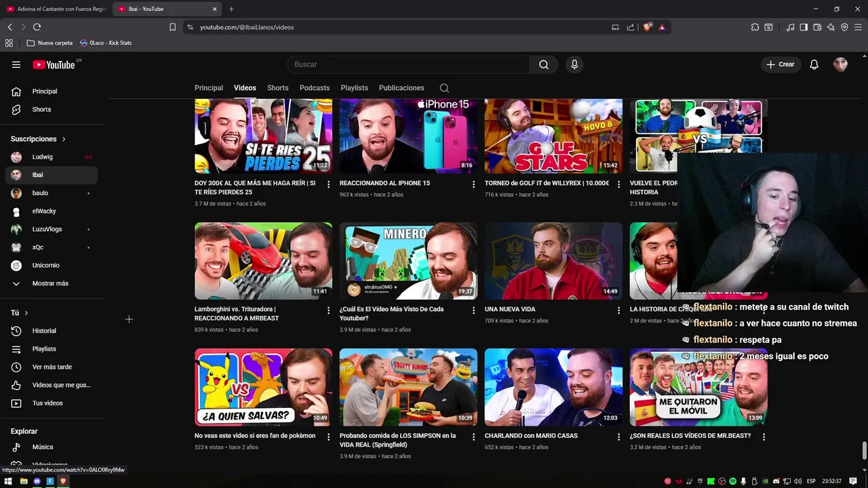Open options for Lamborghini vs. Trituradora video
The image size is (868, 488).
pyautogui.click(x=328, y=310)
